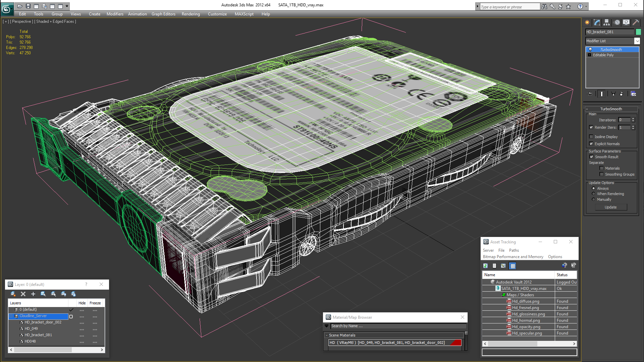This screenshot has height=362, width=644.
Task: Click the Perspective viewport label
Action: point(21,21)
